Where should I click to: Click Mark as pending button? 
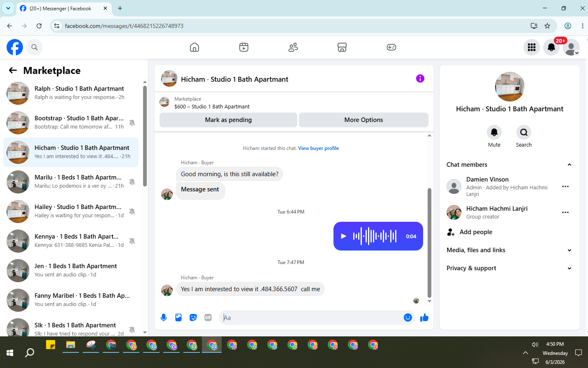tap(228, 120)
